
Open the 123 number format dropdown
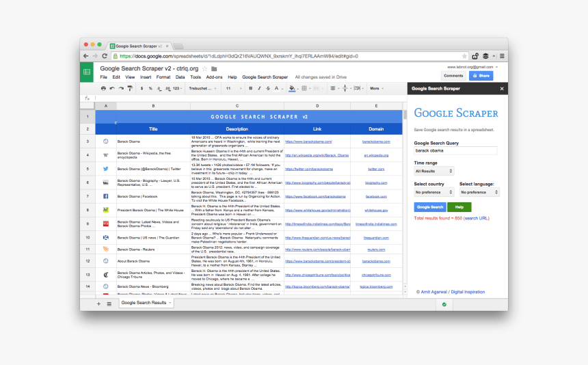pyautogui.click(x=177, y=88)
